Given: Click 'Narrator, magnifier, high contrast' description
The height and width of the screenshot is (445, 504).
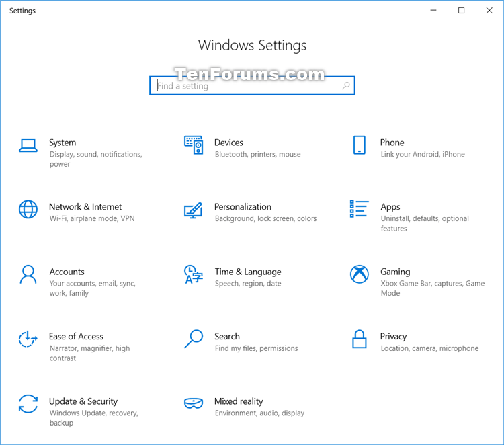Looking at the screenshot, I should click(89, 353).
